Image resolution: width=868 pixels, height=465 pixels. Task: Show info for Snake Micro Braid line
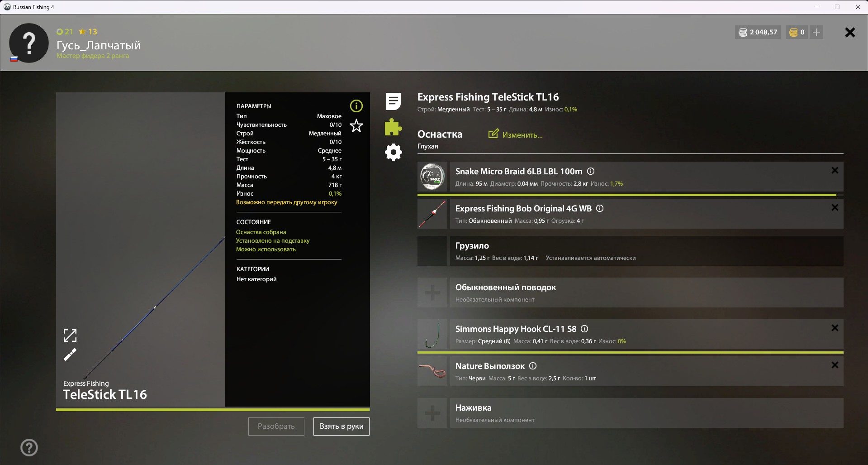[x=591, y=171]
